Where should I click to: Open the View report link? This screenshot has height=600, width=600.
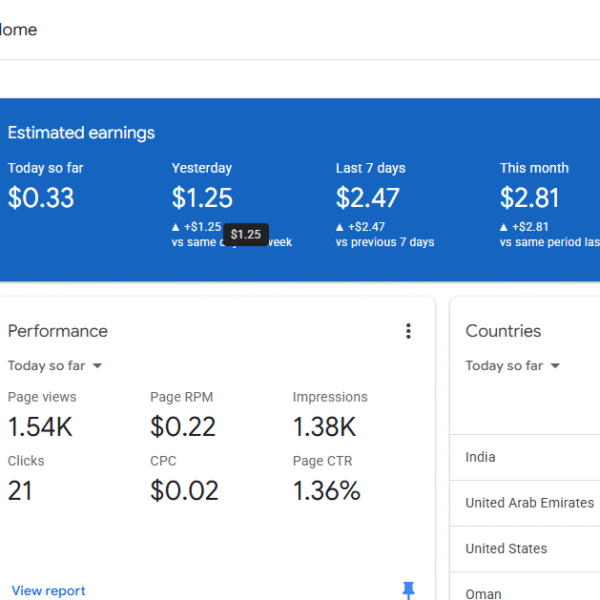[49, 591]
